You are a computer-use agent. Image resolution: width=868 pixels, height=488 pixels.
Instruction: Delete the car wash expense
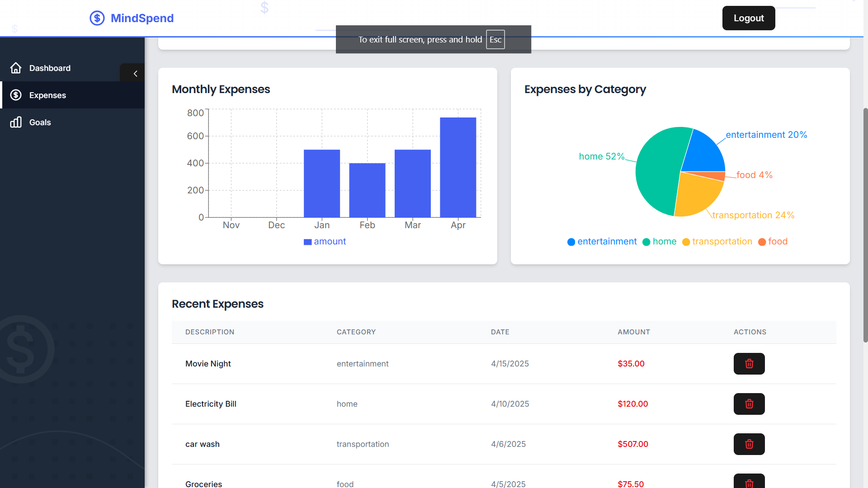click(749, 444)
